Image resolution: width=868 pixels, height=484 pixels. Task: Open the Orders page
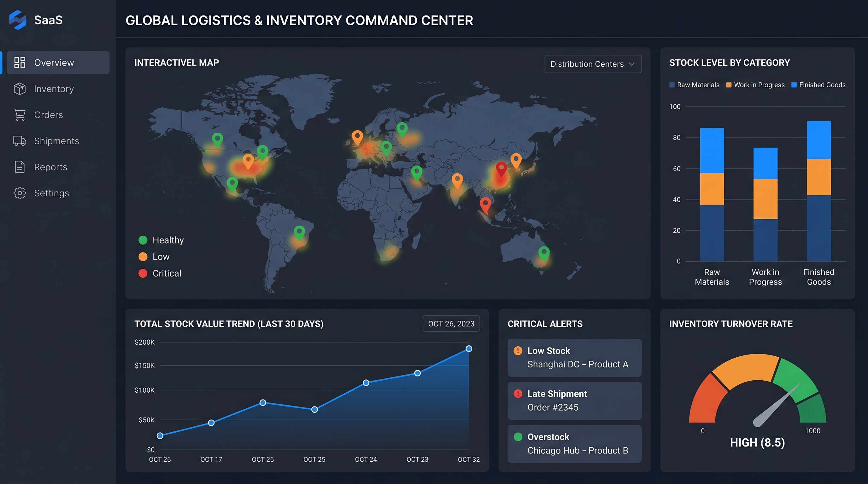(58, 115)
